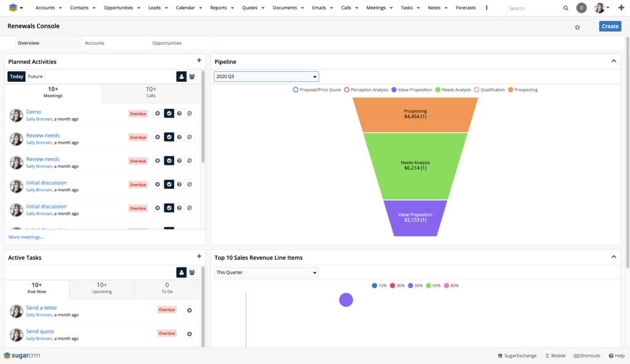630x364 pixels.
Task: Switch Planned Activities to Future
Action: click(x=35, y=76)
